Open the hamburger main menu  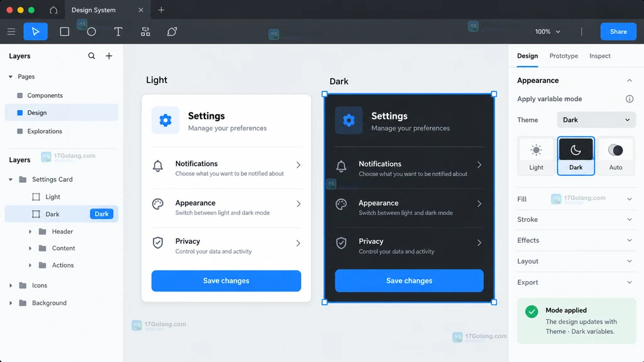tap(11, 31)
